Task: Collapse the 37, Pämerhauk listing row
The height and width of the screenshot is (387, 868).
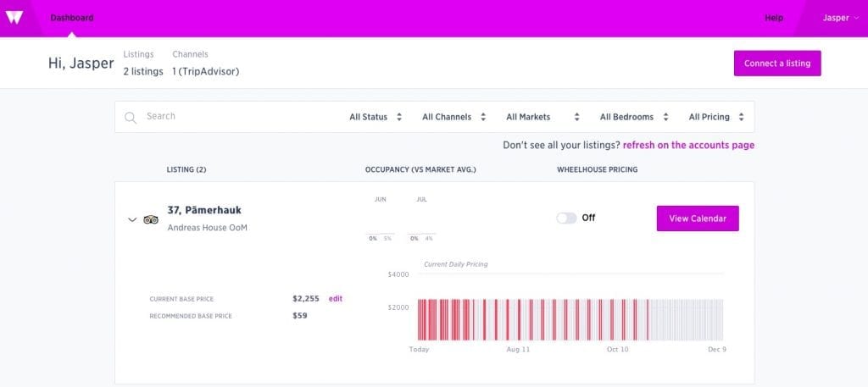Action: pos(131,219)
